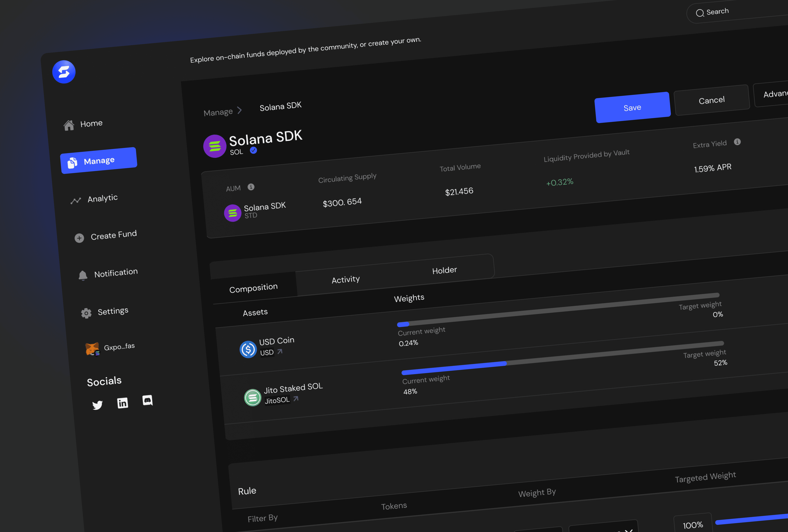Screen dimensions: 788x532
Task: Click the Manage breadcrumb link
Action: pos(218,112)
